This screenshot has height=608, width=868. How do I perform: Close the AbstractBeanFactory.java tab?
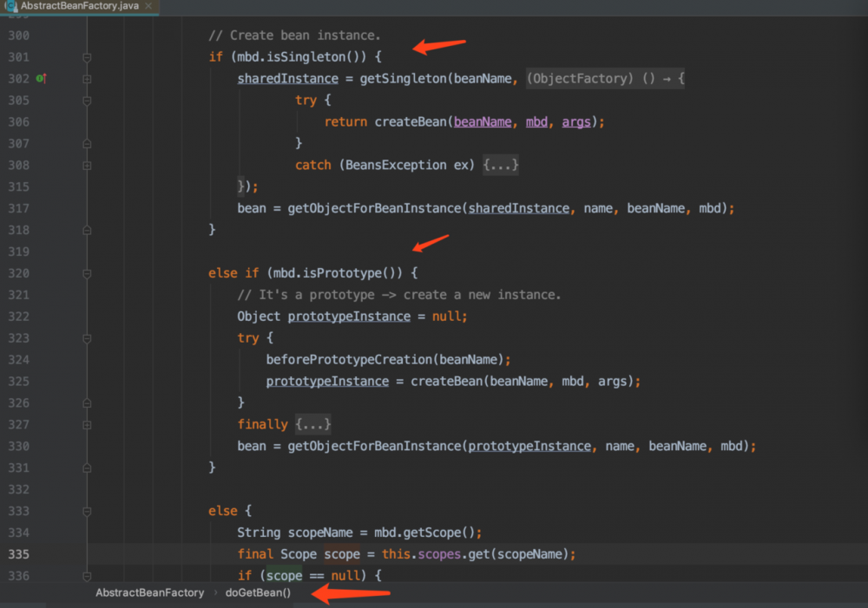point(148,5)
